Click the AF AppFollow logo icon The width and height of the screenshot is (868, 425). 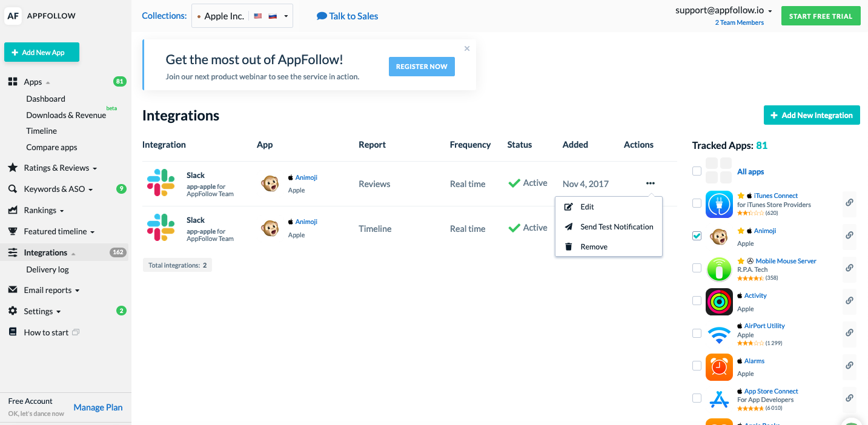13,16
